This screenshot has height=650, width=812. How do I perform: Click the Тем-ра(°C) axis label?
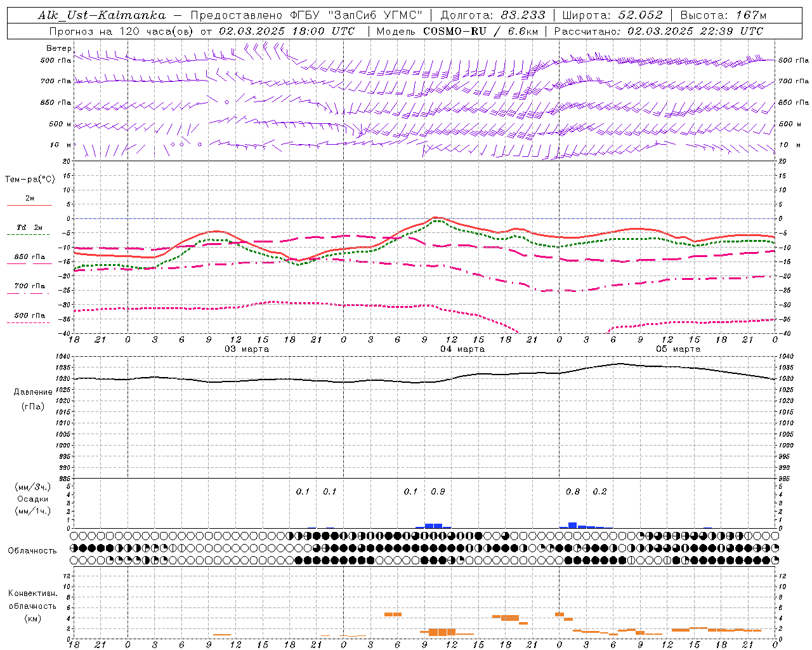tap(30, 180)
